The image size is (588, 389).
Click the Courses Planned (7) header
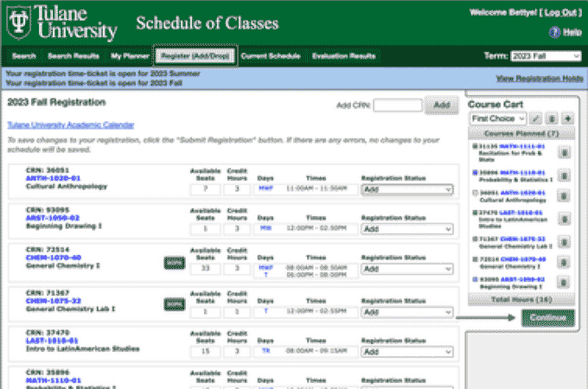521,133
